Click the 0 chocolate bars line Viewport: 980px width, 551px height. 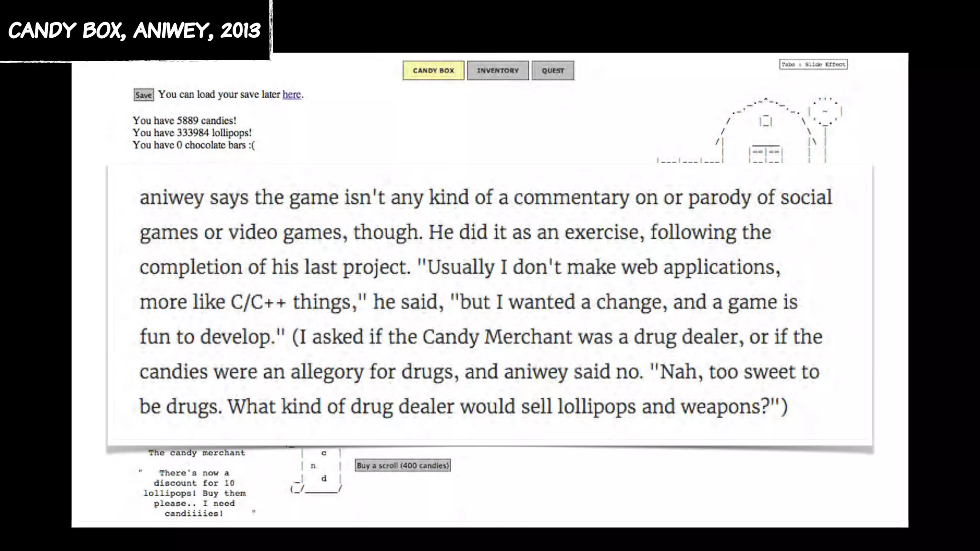tap(193, 145)
